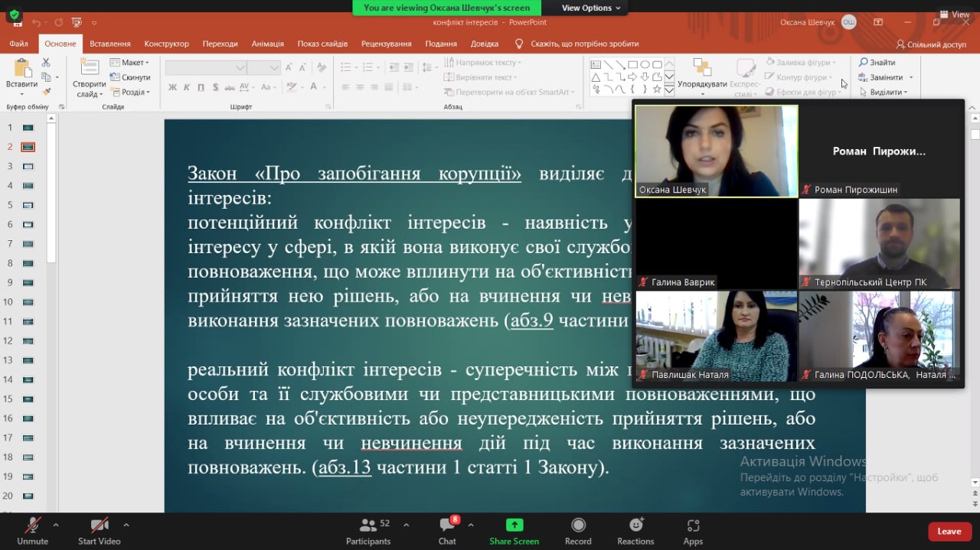Switch to the Переходи (Transitions) tab

tap(220, 44)
